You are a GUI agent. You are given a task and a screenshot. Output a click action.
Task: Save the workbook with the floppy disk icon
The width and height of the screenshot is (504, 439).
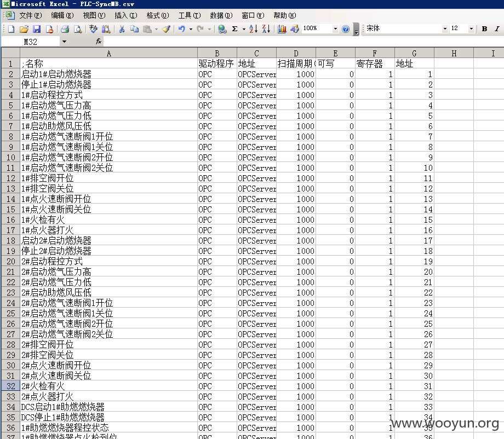click(37, 29)
